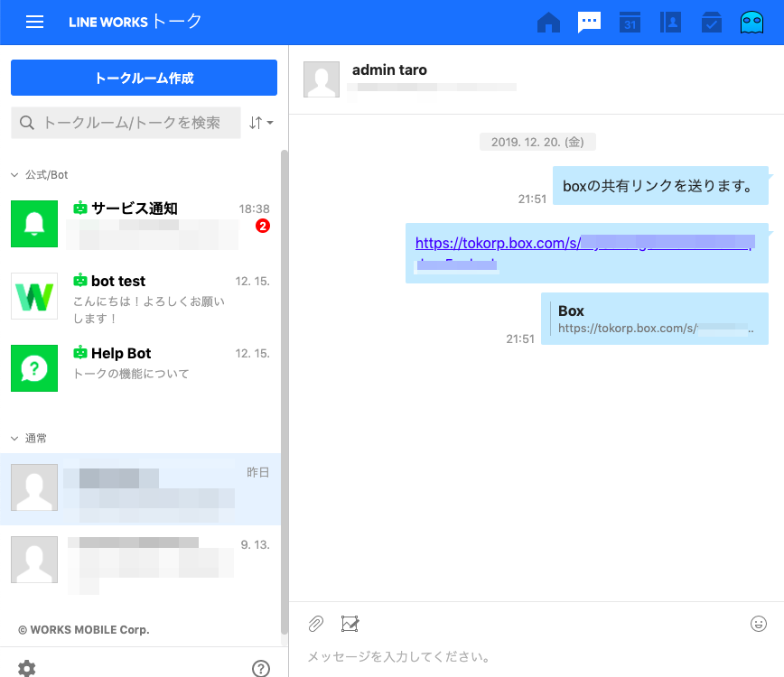
Task: Open the Address book contacts icon
Action: tap(670, 23)
